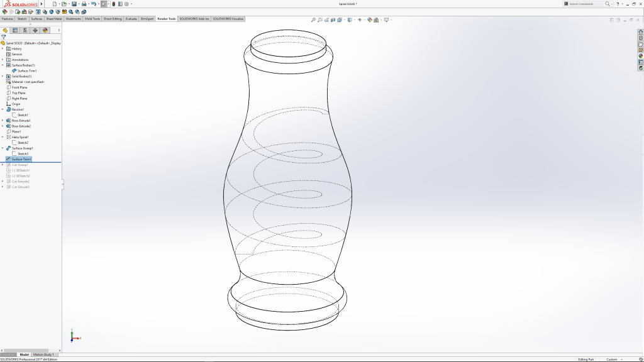
Task: Collapse the Revolve1 feature
Action: (3, 109)
